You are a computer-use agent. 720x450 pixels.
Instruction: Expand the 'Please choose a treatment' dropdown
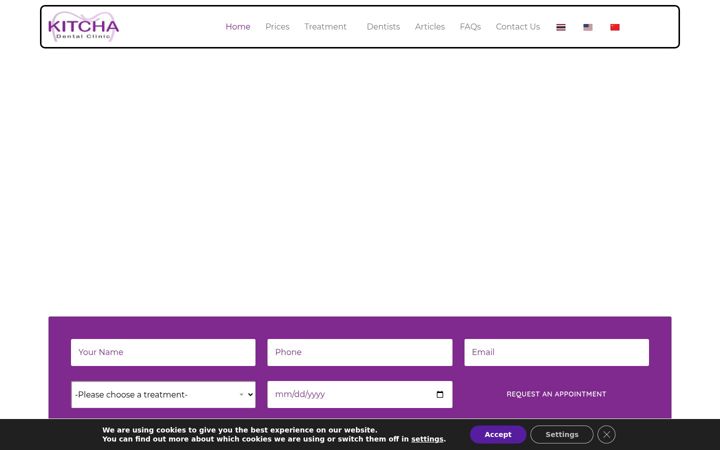[163, 394]
